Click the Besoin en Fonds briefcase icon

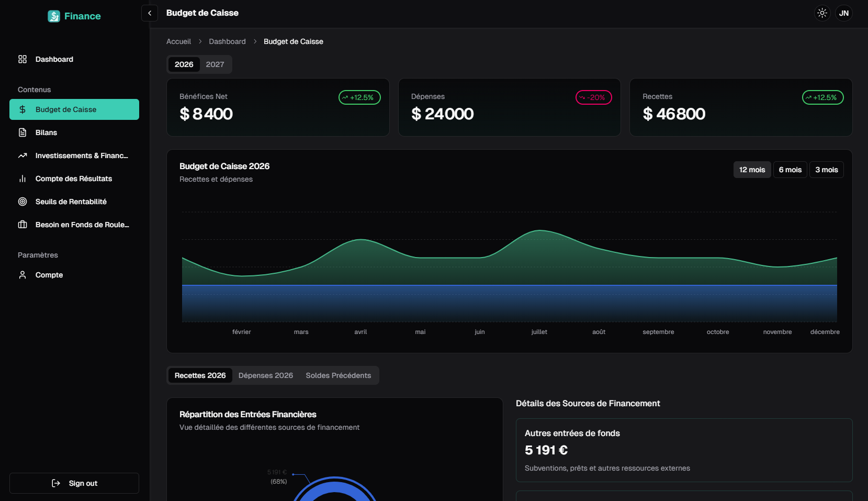point(22,225)
